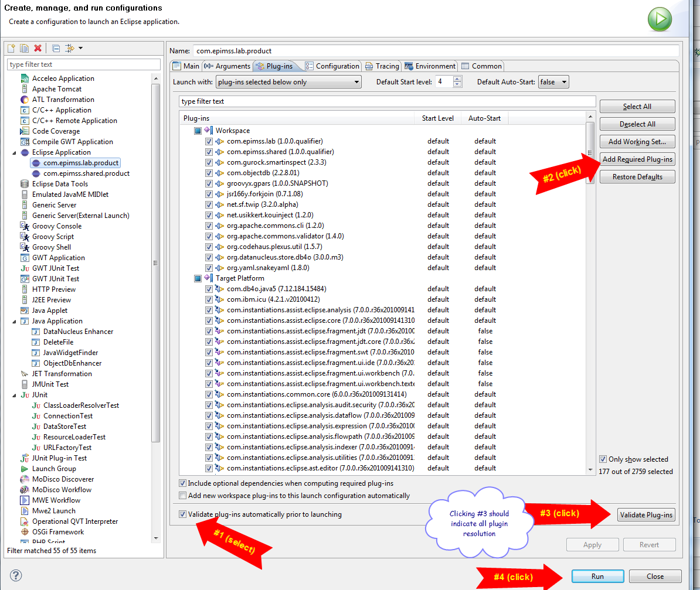Increase the Default Start level spinner
This screenshot has width=700, height=590.
coord(457,79)
